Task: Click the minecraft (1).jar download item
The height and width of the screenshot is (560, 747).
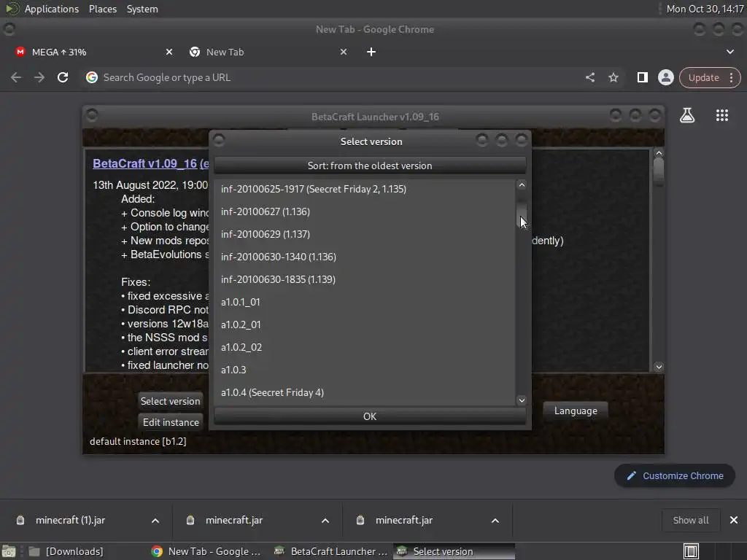Action: click(x=70, y=520)
